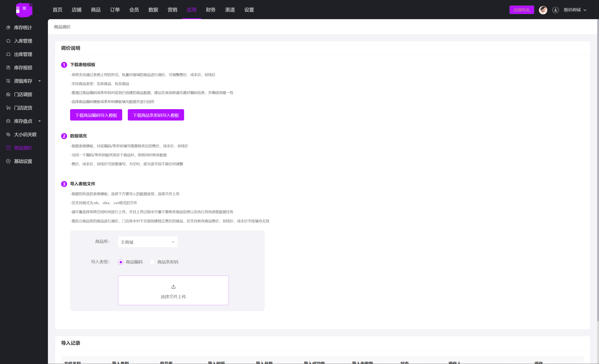Screen dimensions: 599x364
Task: Click the upload arrow icon in the dropzone
Action: (x=173, y=287)
